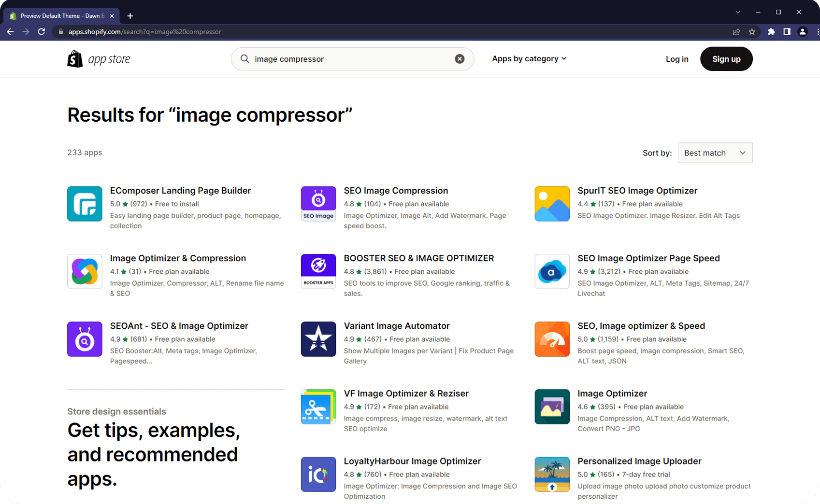Open SEOAnt app icon

coord(85,339)
